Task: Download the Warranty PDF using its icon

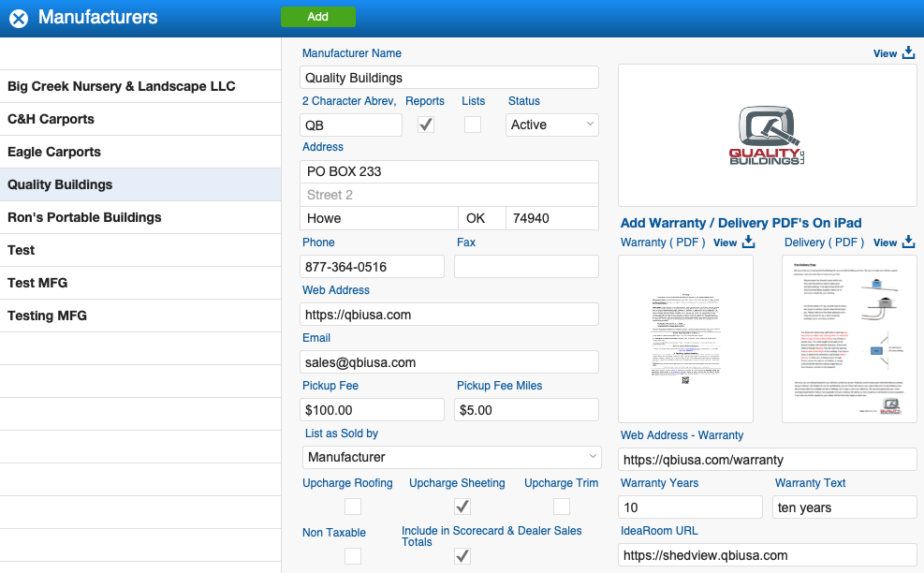Action: pos(748,242)
